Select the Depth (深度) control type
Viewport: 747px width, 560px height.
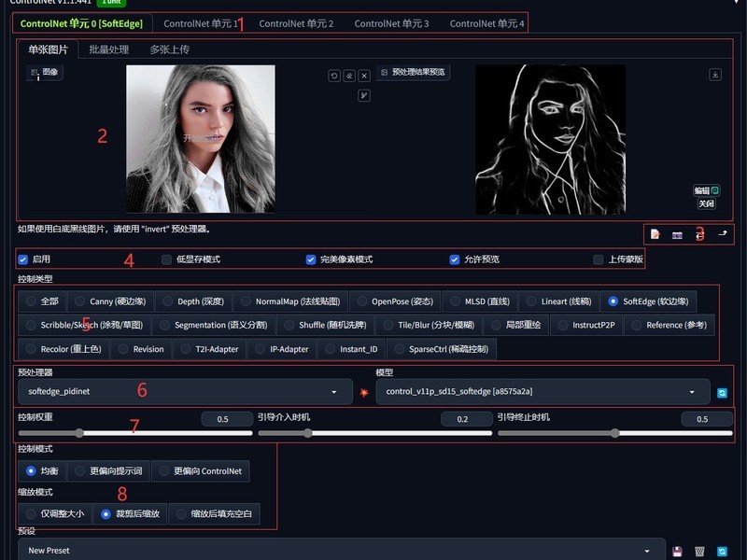tap(193, 301)
